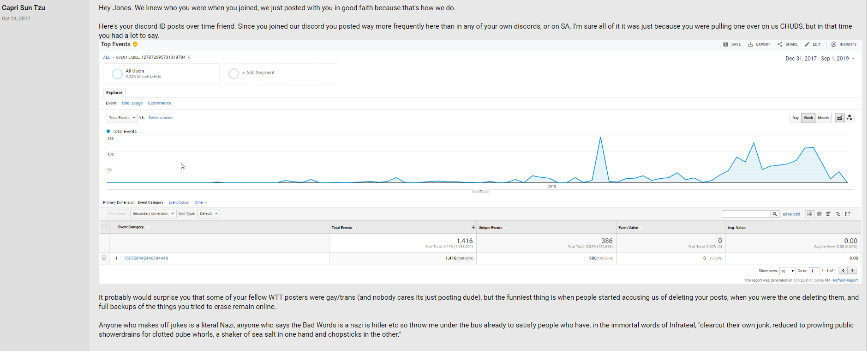Open the Insights panel icon
The height and width of the screenshot is (351, 868).
834,44
